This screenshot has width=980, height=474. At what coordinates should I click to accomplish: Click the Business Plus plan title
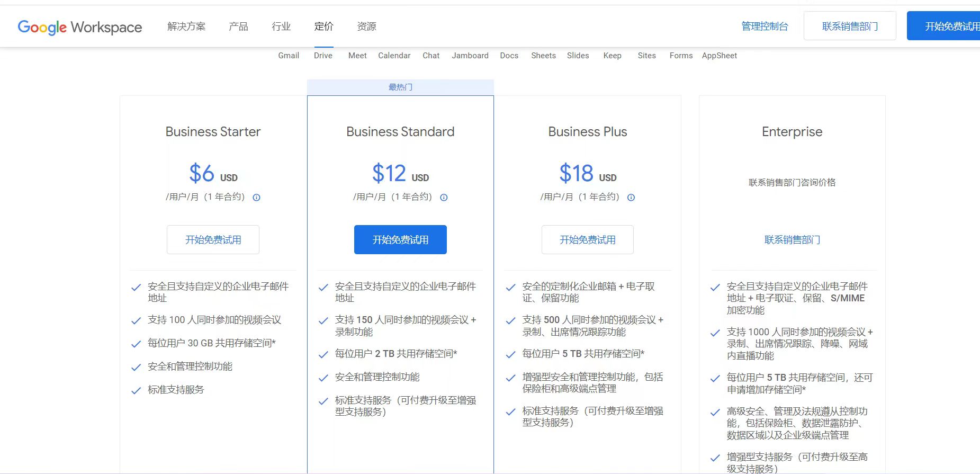[588, 132]
